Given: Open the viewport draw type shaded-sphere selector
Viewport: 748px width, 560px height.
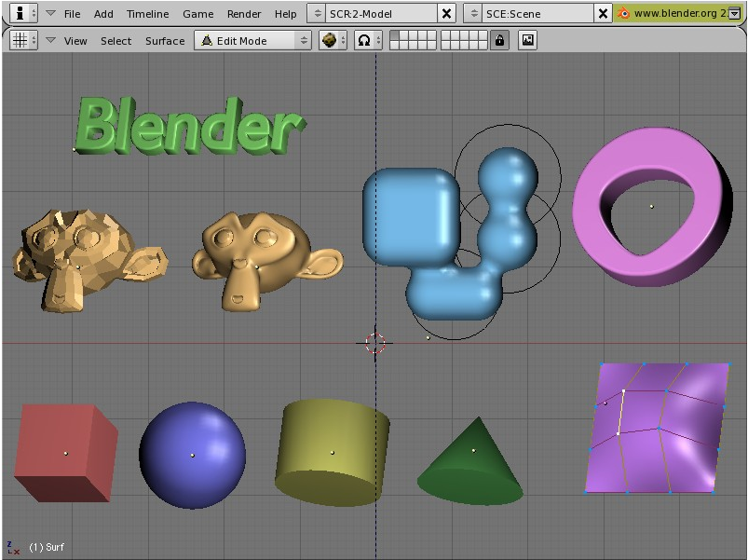Looking at the screenshot, I should 333,41.
